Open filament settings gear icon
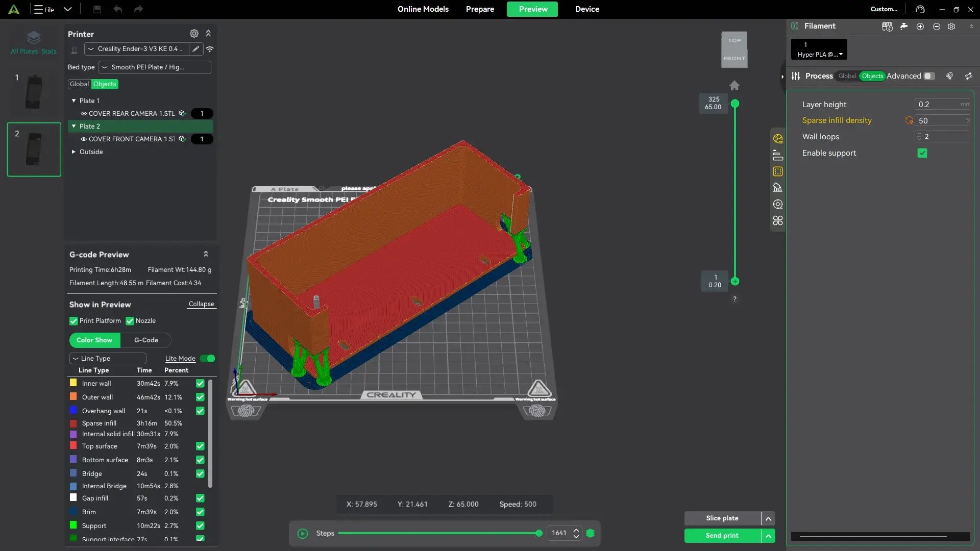980x551 pixels. tap(951, 27)
